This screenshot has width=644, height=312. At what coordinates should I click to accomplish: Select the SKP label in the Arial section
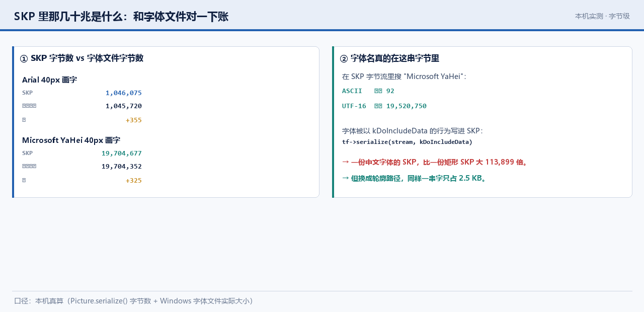click(27, 93)
